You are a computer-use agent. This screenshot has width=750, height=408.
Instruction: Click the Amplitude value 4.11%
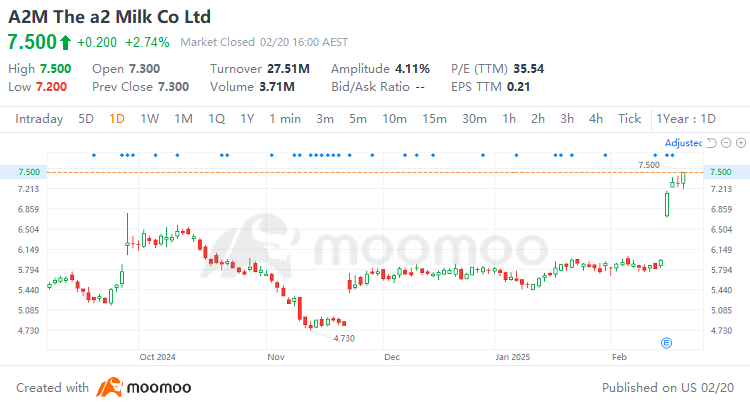pos(412,69)
